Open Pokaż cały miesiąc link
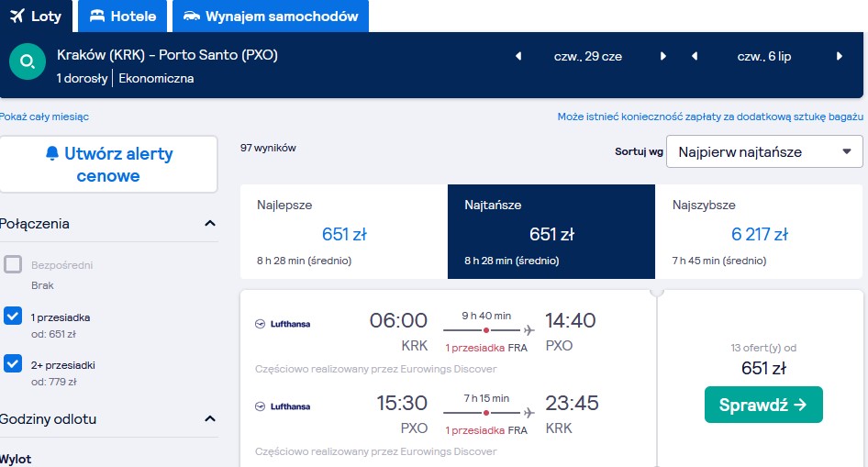Image resolution: width=868 pixels, height=467 pixels. pos(44,117)
